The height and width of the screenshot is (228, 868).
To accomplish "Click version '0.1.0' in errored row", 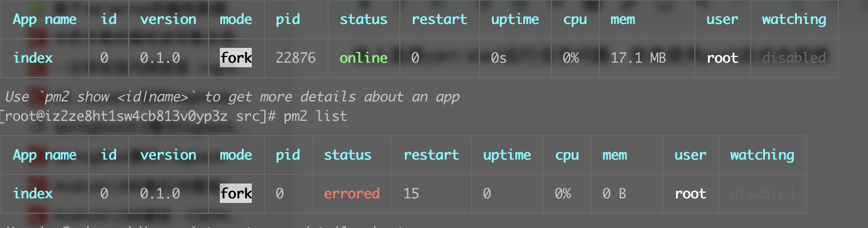I will (x=160, y=194).
